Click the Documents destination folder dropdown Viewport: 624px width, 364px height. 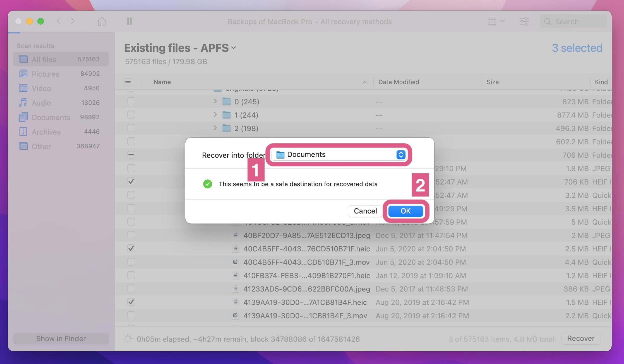pyautogui.click(x=339, y=154)
